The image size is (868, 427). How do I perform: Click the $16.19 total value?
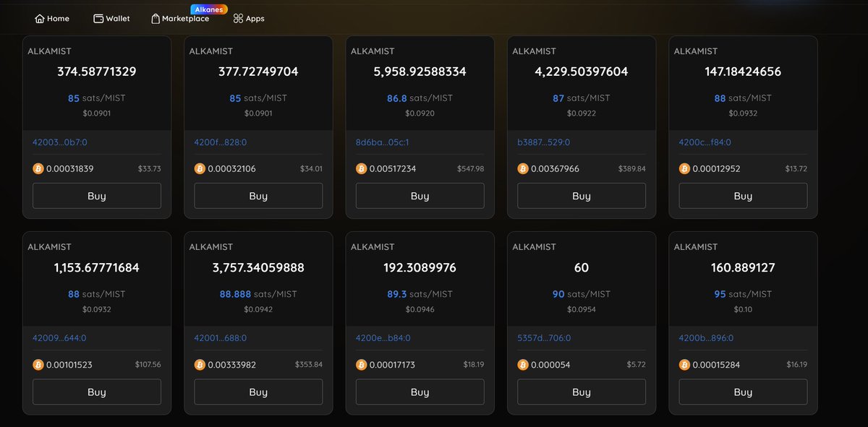coord(796,365)
